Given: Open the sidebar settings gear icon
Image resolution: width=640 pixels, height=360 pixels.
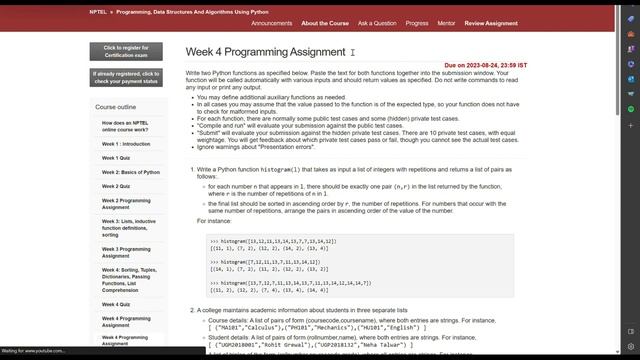Looking at the screenshot, I should [x=631, y=347].
